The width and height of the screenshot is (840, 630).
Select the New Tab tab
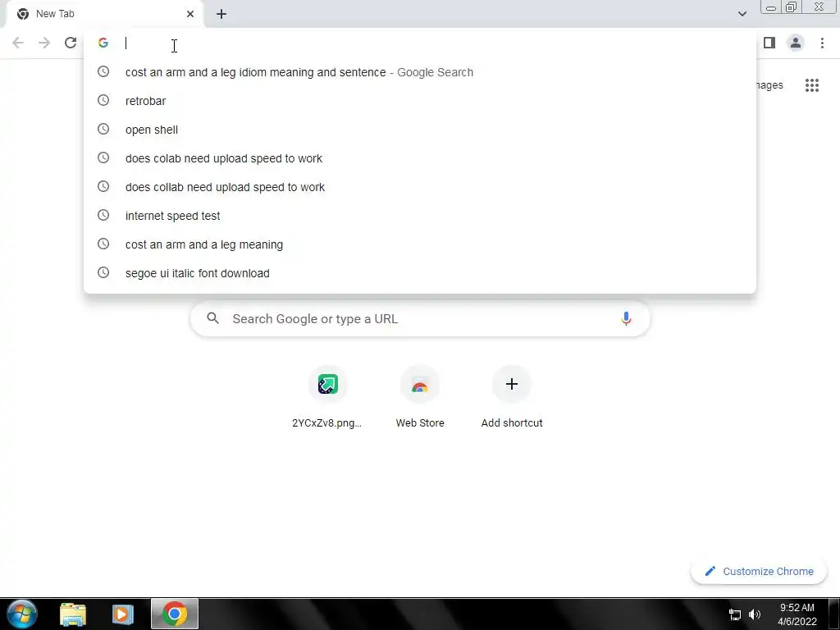pos(104,14)
